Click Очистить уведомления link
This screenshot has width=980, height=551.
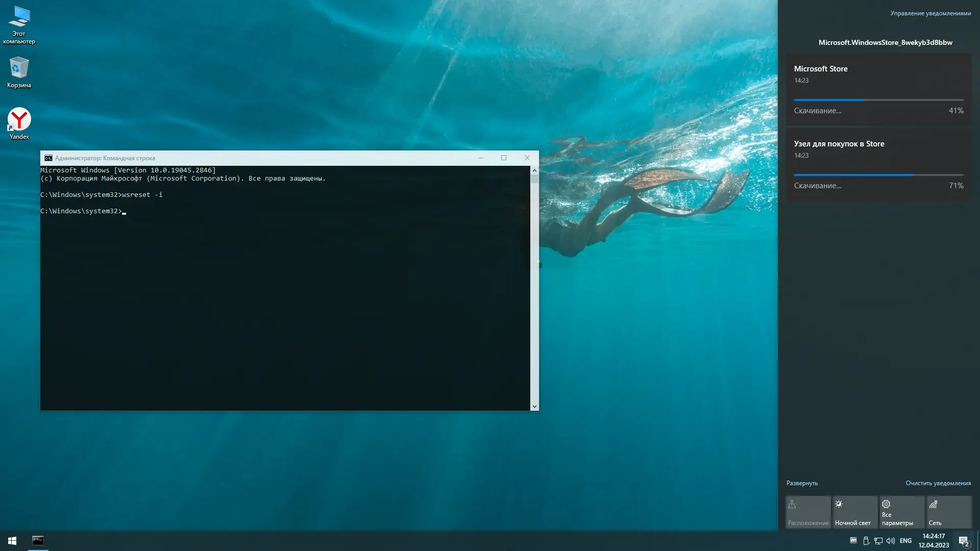tap(938, 483)
